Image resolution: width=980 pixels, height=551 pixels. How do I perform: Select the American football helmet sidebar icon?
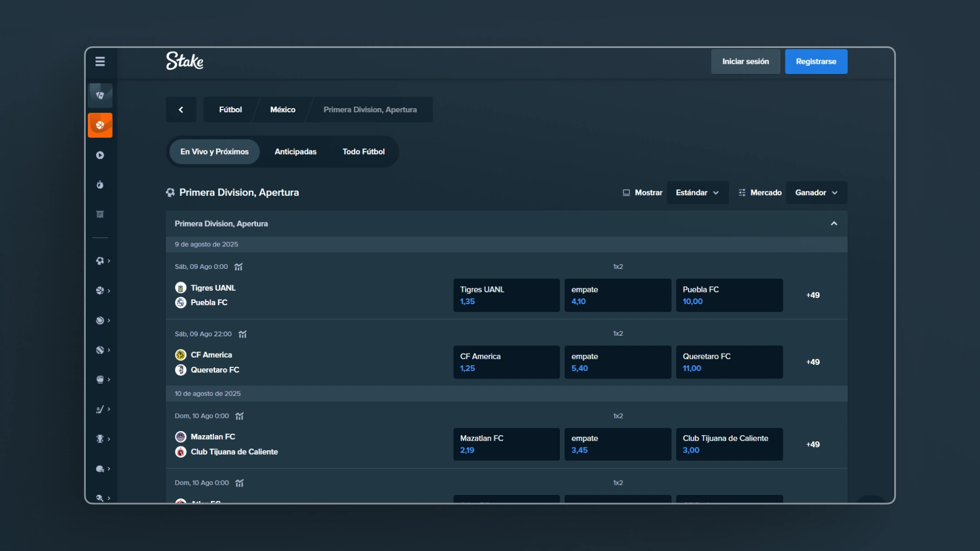[100, 469]
